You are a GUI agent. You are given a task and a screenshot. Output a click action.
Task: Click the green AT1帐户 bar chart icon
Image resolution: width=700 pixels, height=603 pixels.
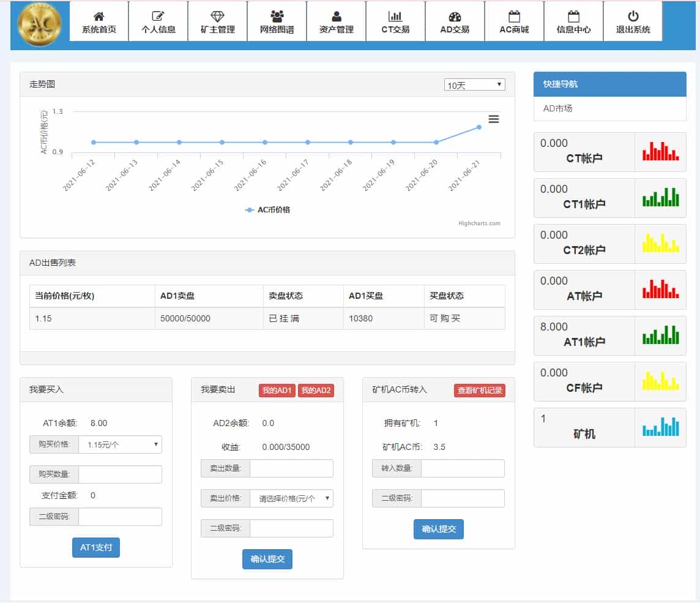660,335
